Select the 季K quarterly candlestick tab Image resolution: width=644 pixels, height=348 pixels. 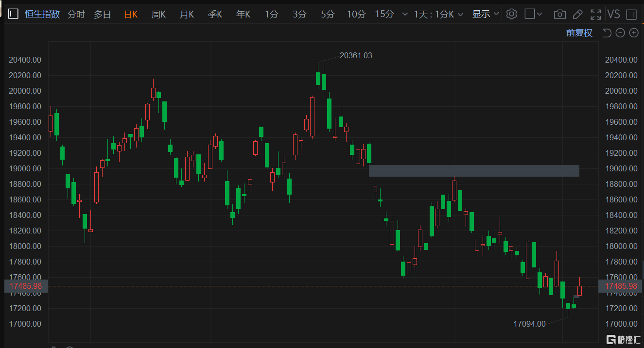215,15
